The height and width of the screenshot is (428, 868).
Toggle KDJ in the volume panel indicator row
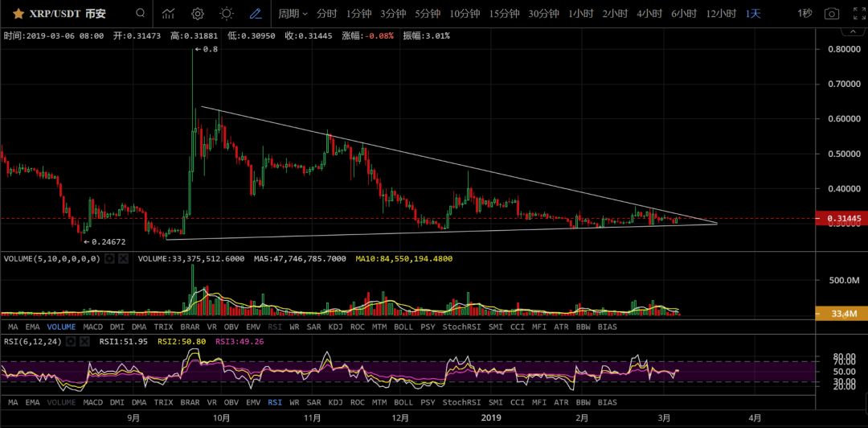335,327
